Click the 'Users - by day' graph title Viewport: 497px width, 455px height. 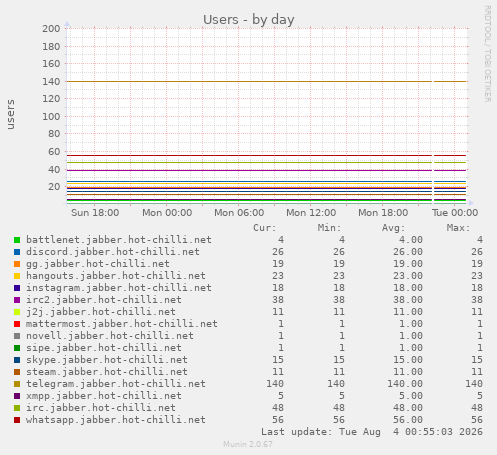[249, 19]
